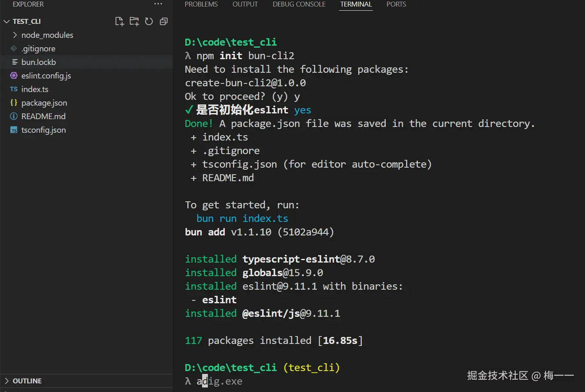585x392 pixels.
Task: Click the ESLint icon beside eslint.config.js
Action: pyautogui.click(x=14, y=76)
